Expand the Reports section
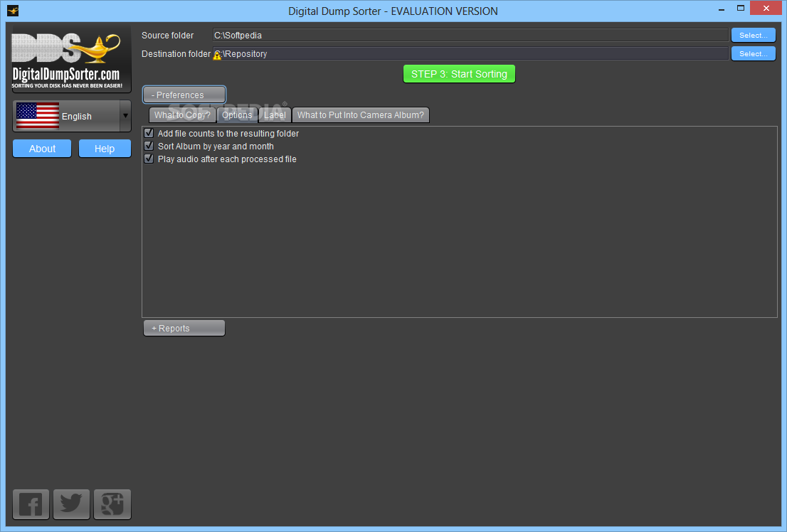The width and height of the screenshot is (787, 532). (x=184, y=329)
